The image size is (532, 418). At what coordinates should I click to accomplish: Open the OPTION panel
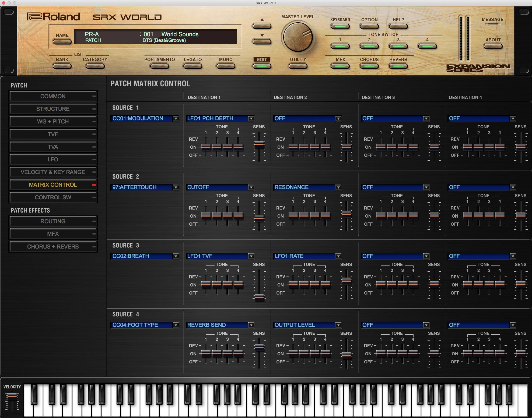(x=369, y=26)
